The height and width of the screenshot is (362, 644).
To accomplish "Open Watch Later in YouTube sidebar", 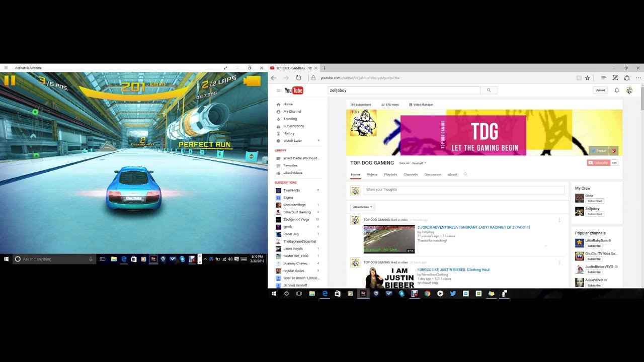I will (x=292, y=141).
